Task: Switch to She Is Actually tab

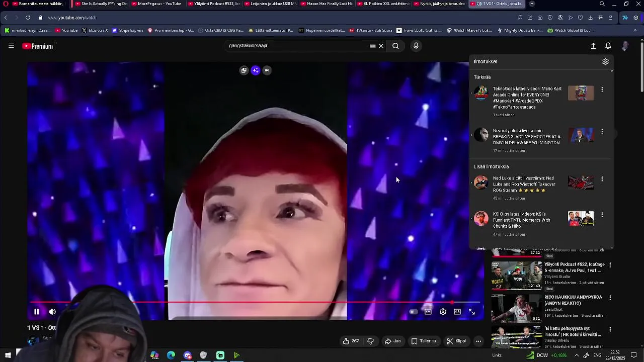Action: pyautogui.click(x=101, y=4)
